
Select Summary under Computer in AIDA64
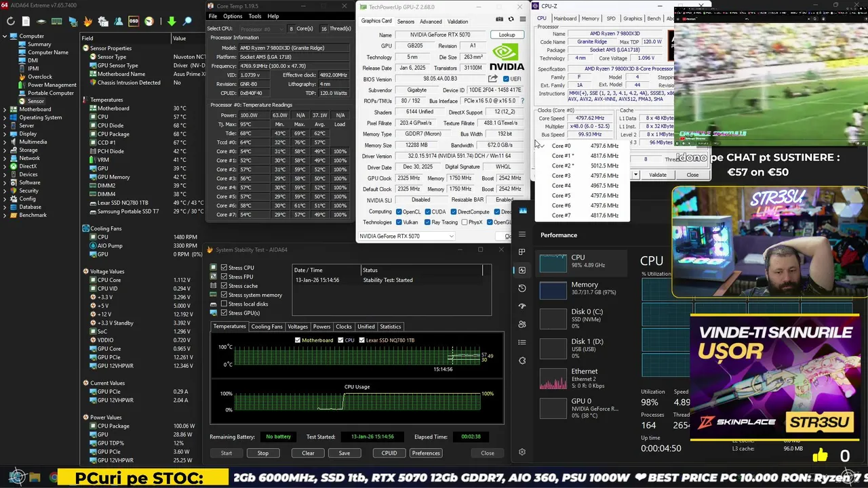point(39,44)
